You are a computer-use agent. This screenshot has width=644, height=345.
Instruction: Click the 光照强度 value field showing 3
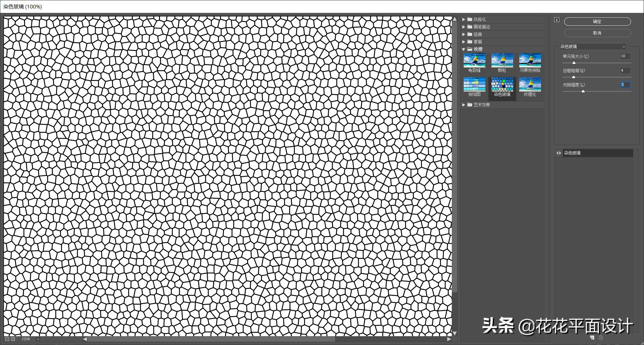coord(625,85)
